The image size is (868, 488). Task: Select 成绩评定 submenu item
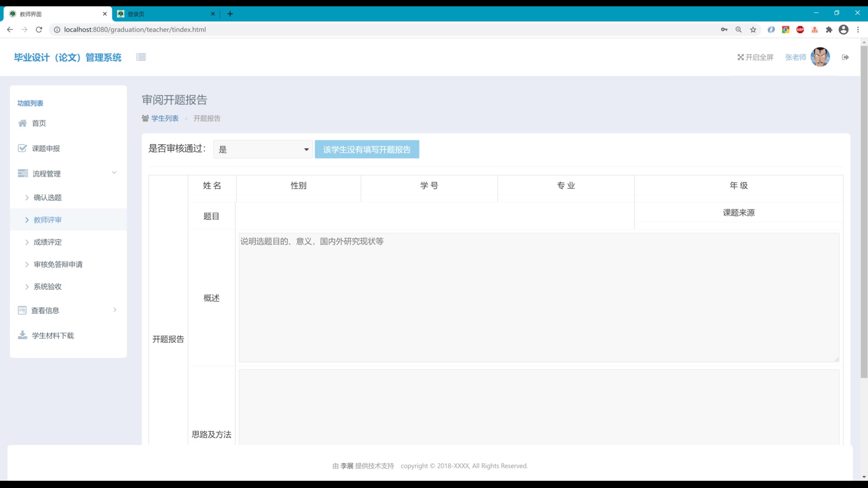pyautogui.click(x=47, y=242)
